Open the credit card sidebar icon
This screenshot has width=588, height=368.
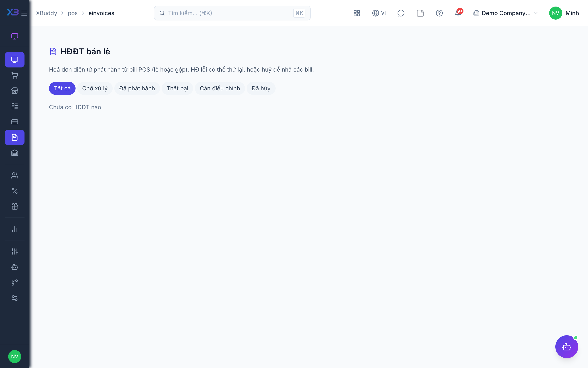(14, 122)
